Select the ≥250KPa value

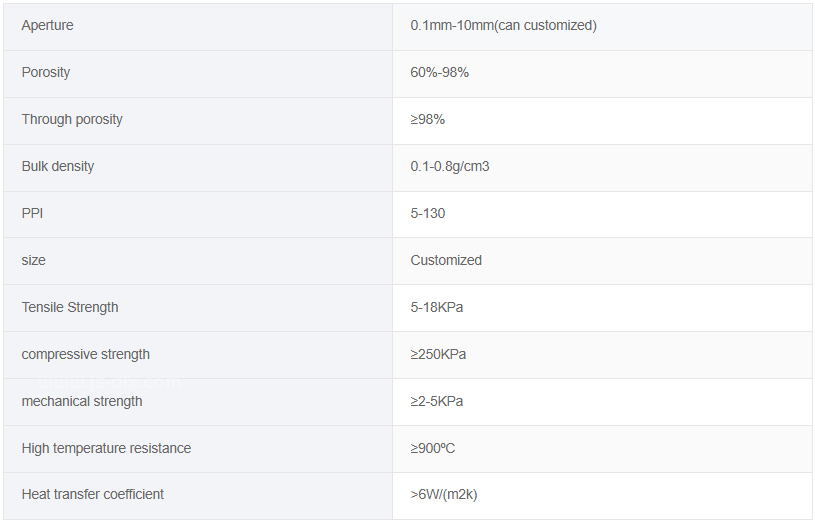(x=438, y=355)
